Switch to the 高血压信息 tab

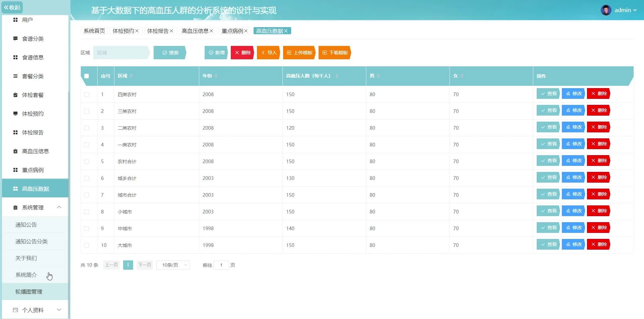tap(195, 31)
